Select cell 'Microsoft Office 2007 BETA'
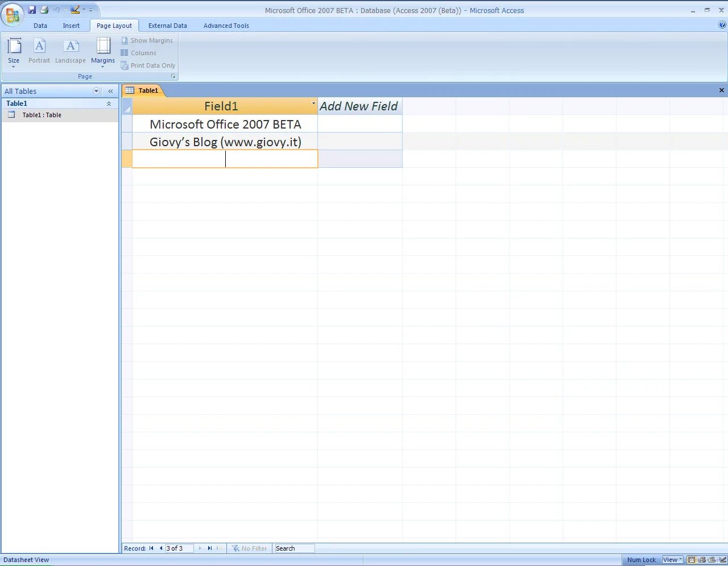The height and width of the screenshot is (566, 728). (x=225, y=124)
